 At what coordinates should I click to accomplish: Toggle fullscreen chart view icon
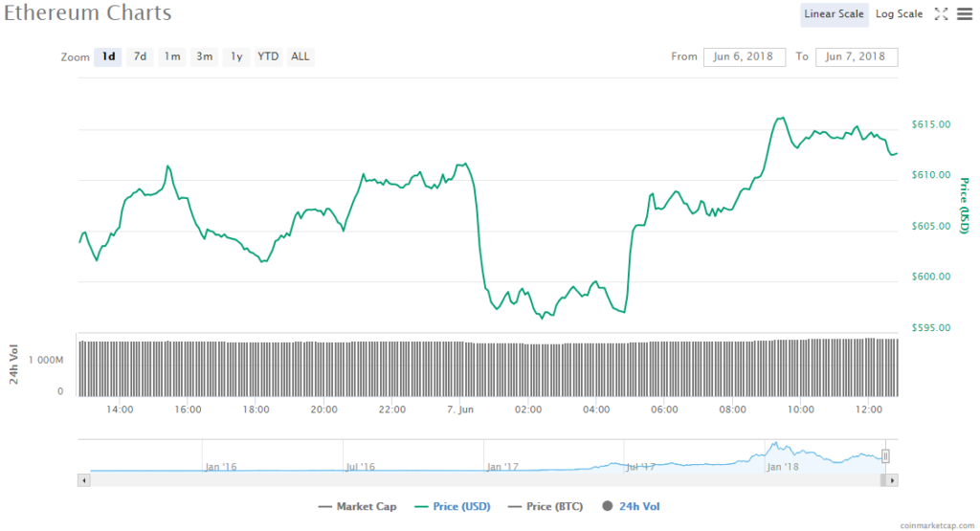[942, 13]
